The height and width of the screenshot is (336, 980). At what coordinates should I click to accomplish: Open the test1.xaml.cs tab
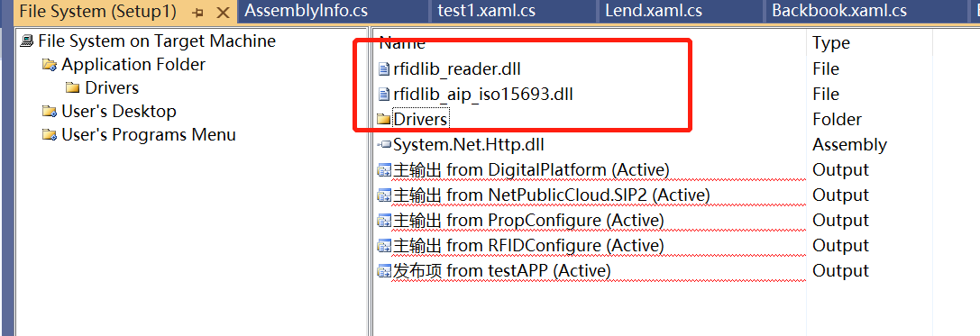point(486,11)
